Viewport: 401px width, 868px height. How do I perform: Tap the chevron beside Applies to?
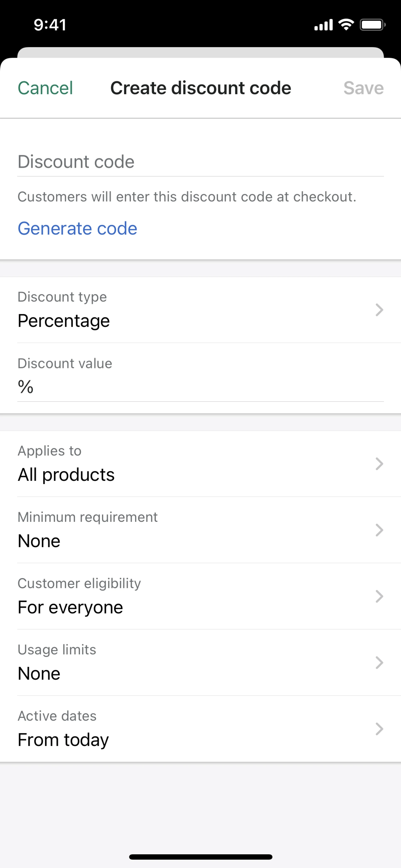(379, 464)
